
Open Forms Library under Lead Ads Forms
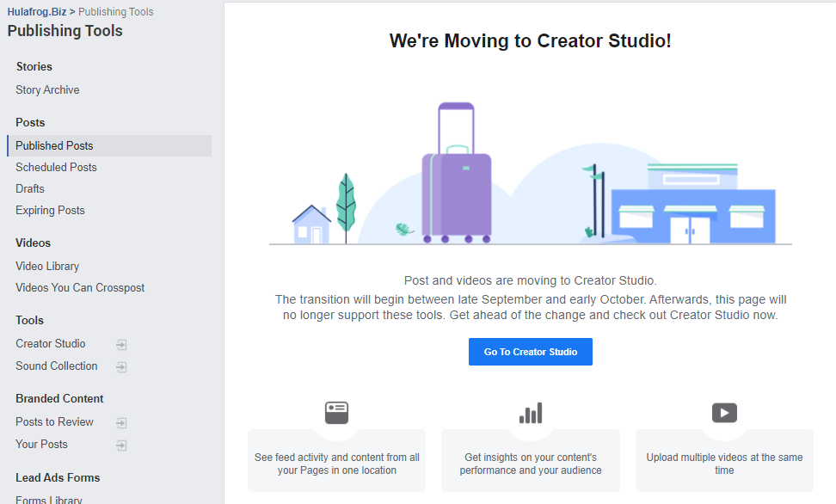[49, 499]
